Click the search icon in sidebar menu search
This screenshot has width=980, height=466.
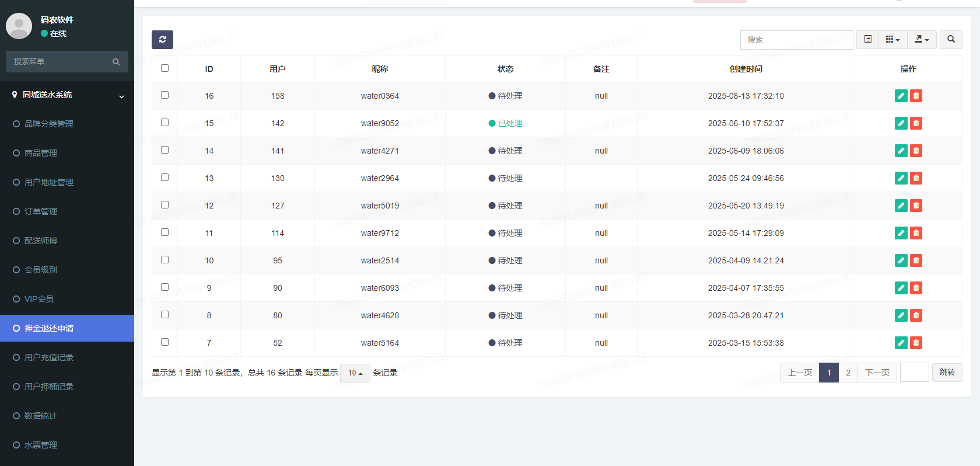(116, 62)
